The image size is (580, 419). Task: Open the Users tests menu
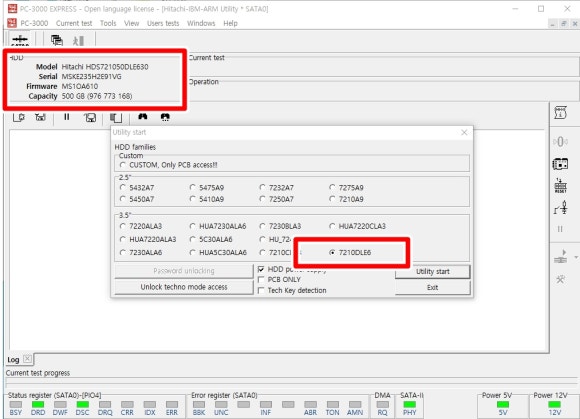[x=163, y=23]
